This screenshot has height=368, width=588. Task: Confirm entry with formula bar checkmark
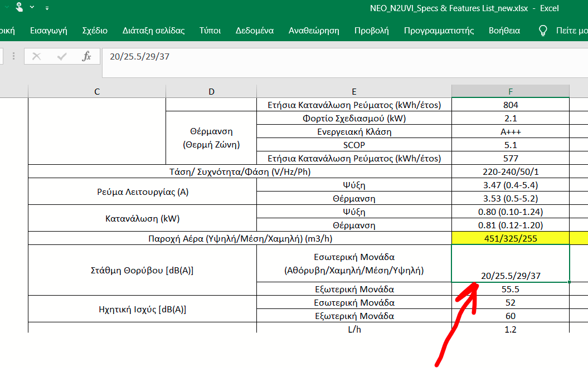61,57
